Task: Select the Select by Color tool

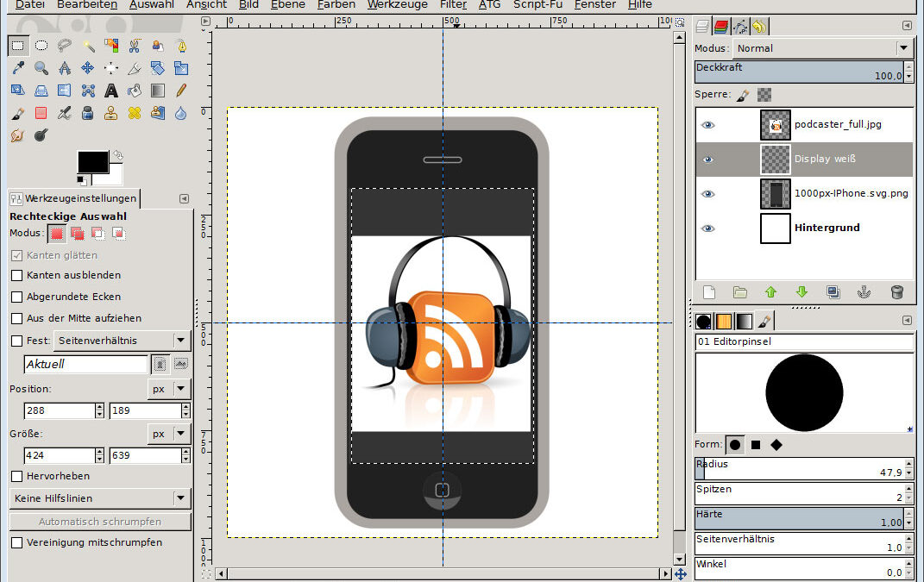Action: [110, 46]
